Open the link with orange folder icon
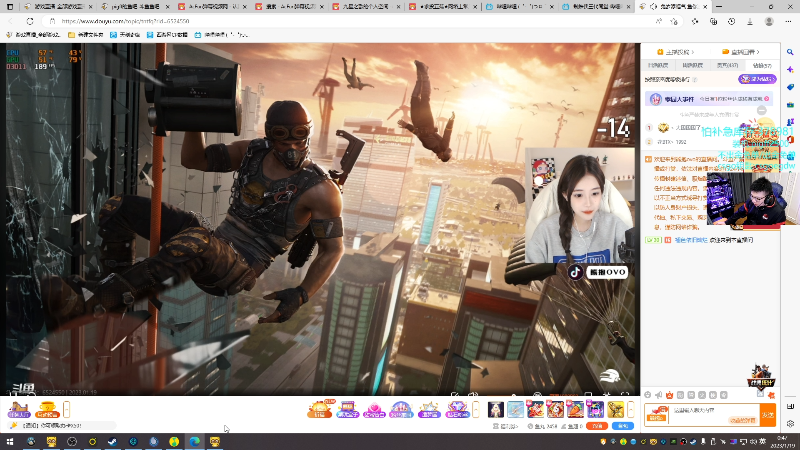Image resolution: width=800 pixels, height=450 pixels. [741, 52]
